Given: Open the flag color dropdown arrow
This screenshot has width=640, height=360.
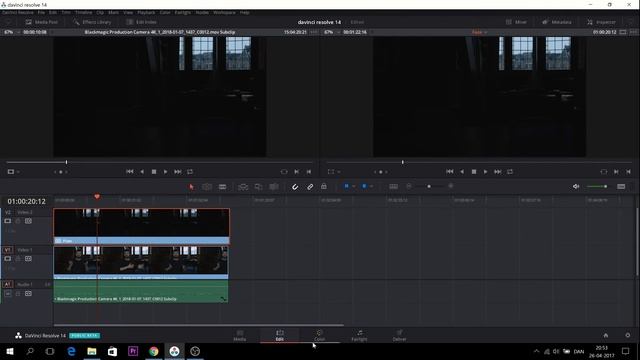Looking at the screenshot, I should tap(353, 187).
